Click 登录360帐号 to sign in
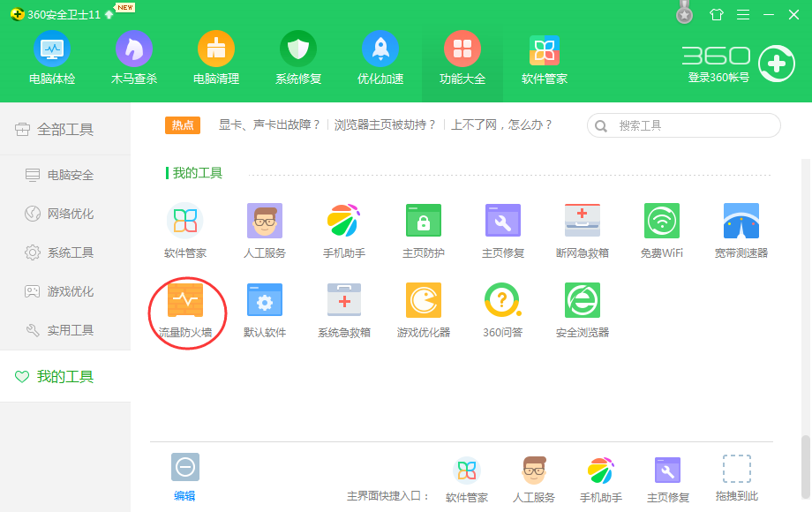The width and height of the screenshot is (812, 512). 719,78
